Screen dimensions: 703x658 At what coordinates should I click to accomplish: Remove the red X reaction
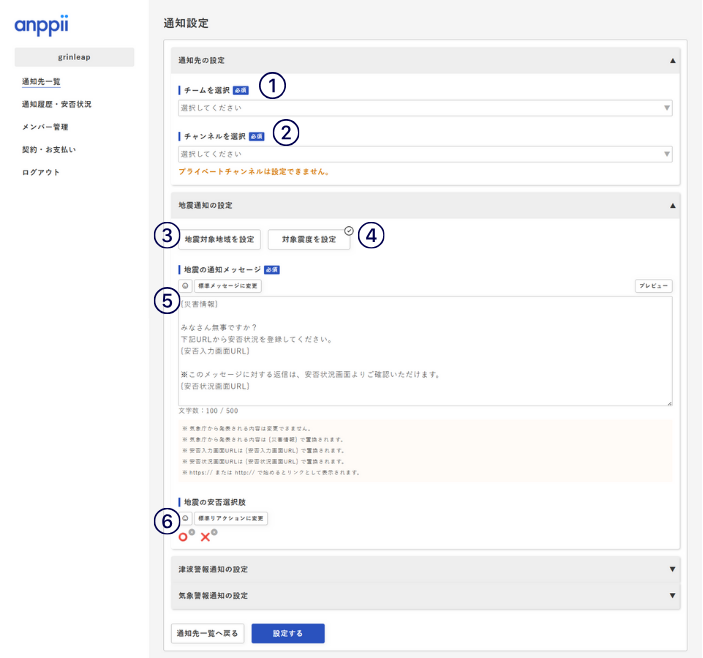[214, 532]
